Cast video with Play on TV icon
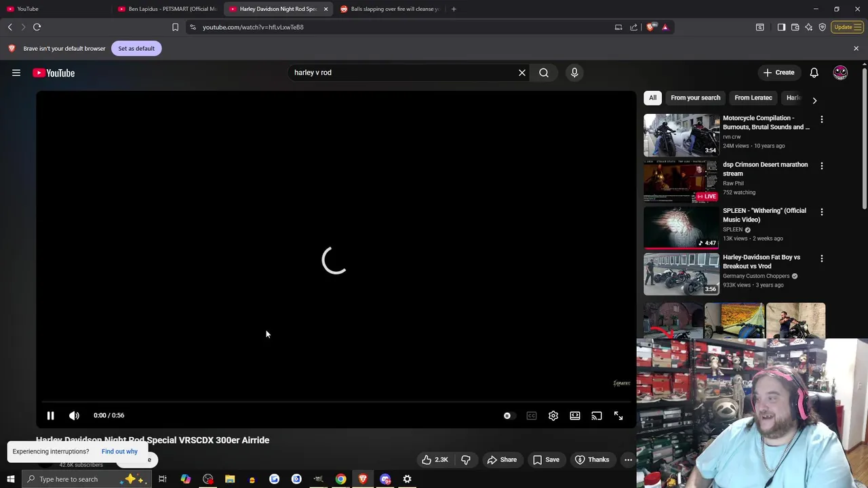868x488 pixels. point(597,415)
